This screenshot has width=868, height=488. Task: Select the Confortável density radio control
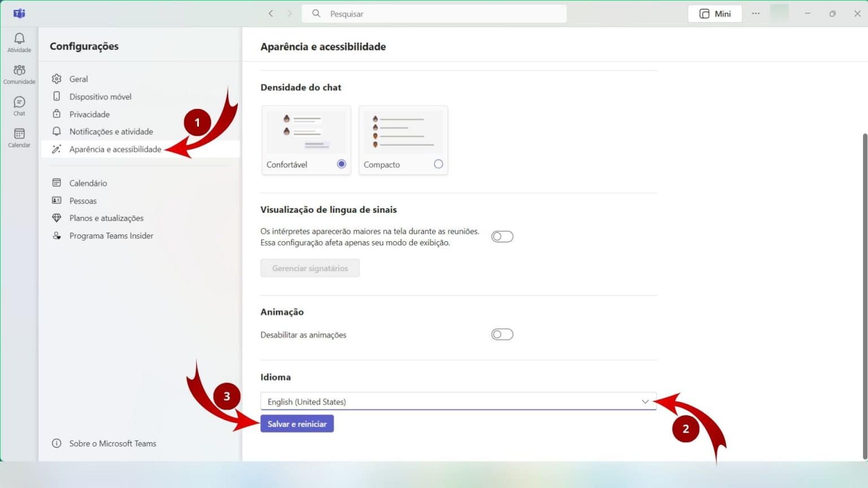click(341, 164)
